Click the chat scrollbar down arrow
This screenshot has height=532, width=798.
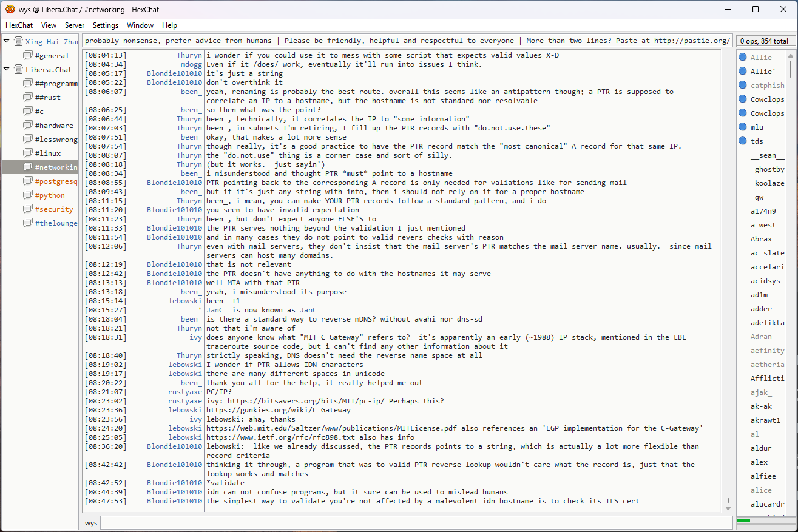[728, 508]
